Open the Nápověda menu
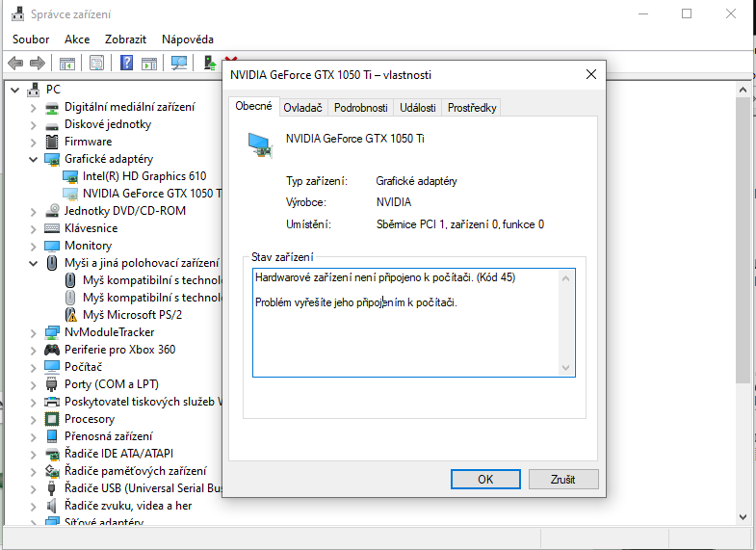Viewport: 756px width, 550px height. coord(188,39)
